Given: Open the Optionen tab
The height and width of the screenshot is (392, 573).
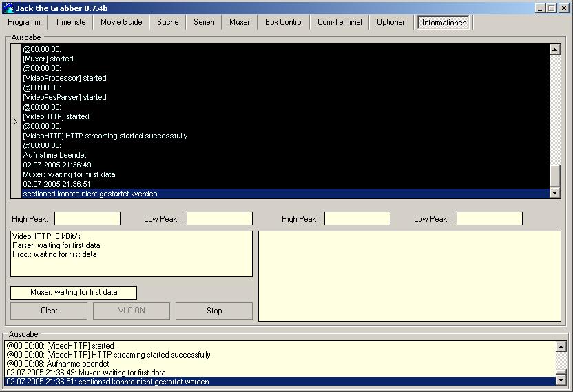Looking at the screenshot, I should pyautogui.click(x=391, y=22).
